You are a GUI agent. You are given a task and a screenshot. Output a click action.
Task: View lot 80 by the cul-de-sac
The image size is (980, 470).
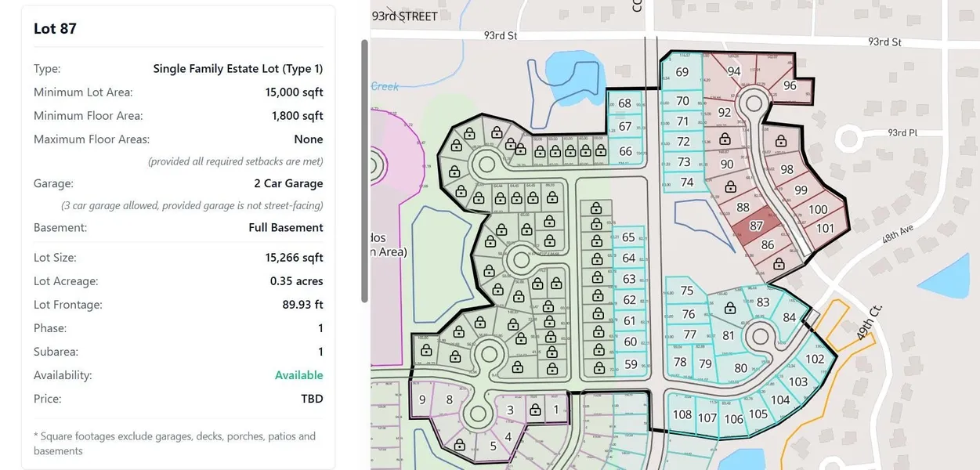tap(740, 368)
